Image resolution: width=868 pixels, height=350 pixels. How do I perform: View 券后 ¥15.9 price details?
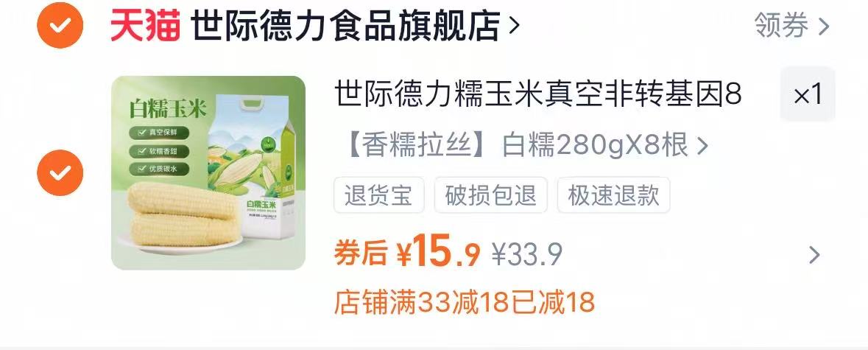(x=407, y=251)
